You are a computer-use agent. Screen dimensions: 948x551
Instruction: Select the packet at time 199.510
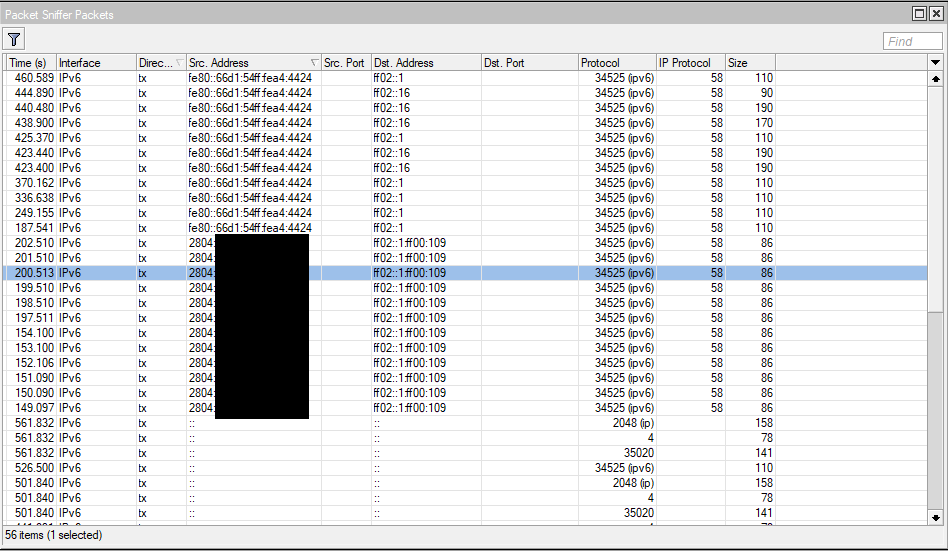[464, 288]
